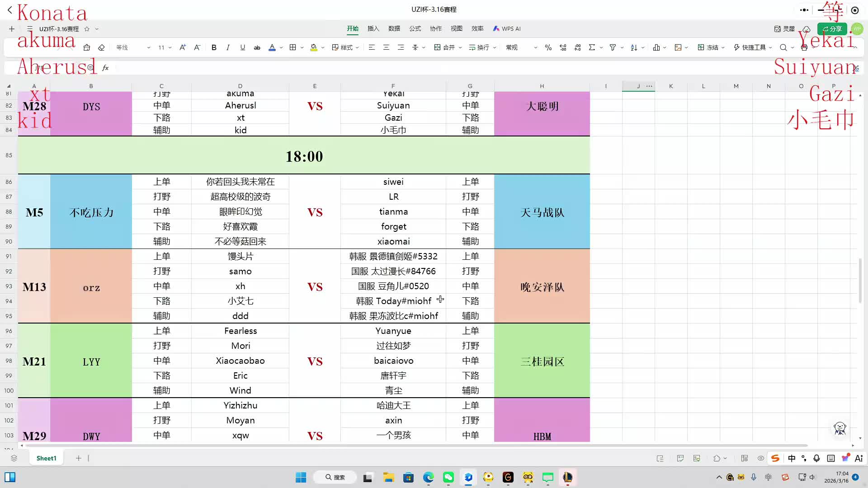Screen dimensions: 868x488
Task: Toggle underline formatting
Action: coord(242,47)
